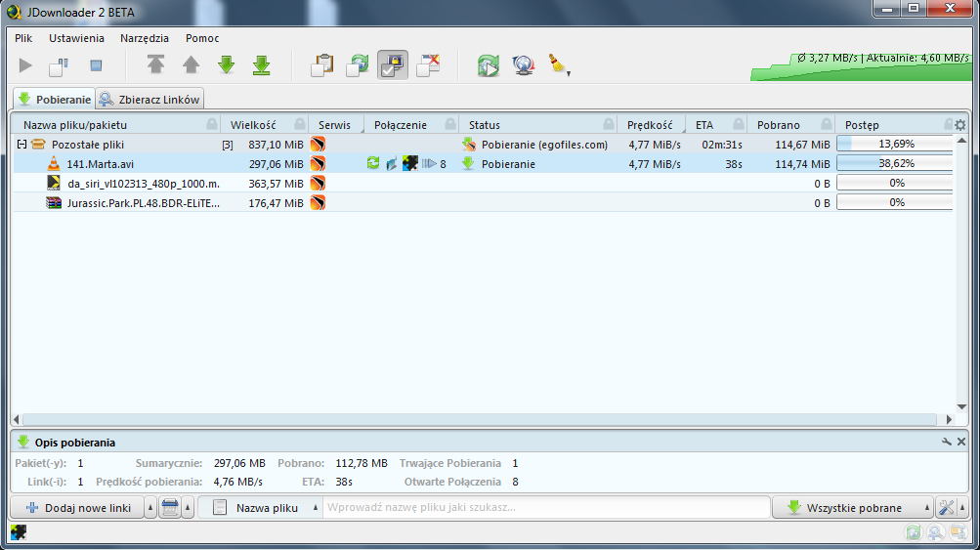Click the hoster icon in da_siri row
Screen dimensions: 980x550
tap(318, 183)
